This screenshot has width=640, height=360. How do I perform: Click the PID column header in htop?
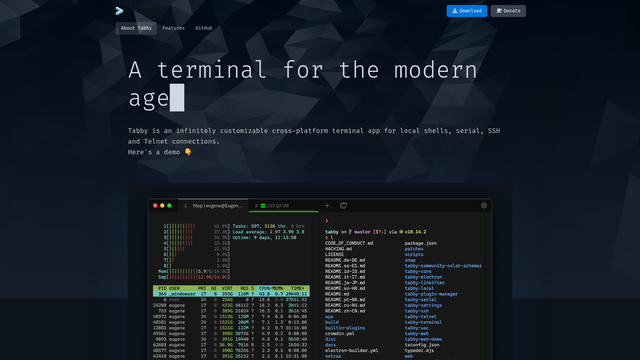[x=162, y=288]
